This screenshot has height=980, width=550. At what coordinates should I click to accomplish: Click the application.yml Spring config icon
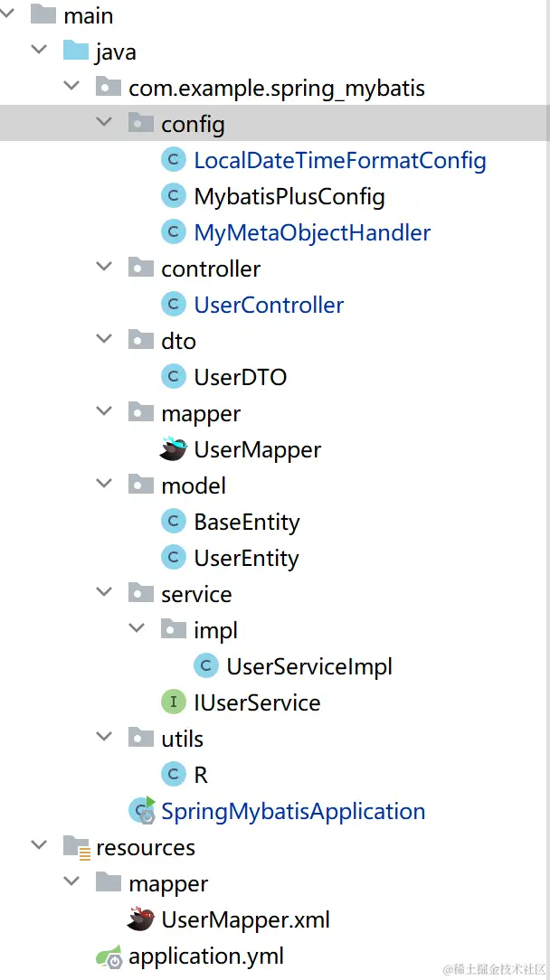[109, 956]
